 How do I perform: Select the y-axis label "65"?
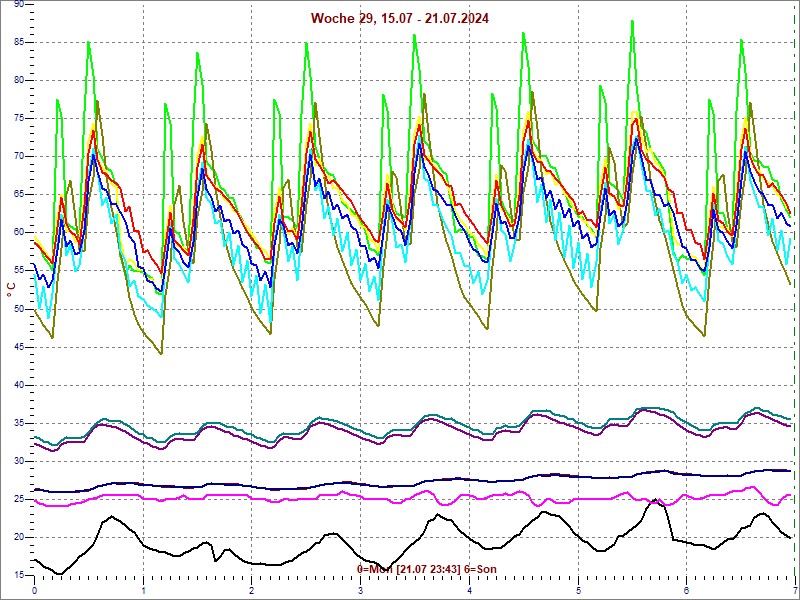point(18,194)
